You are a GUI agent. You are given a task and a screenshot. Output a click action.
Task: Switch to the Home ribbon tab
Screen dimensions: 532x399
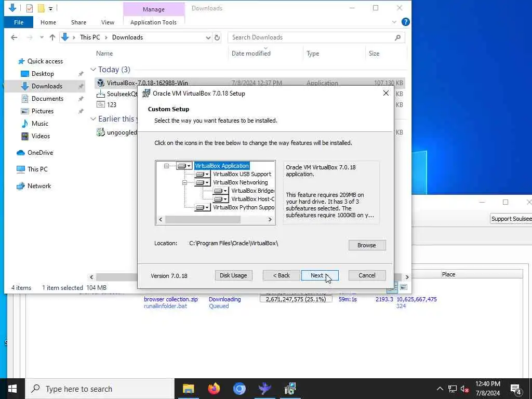[48, 22]
